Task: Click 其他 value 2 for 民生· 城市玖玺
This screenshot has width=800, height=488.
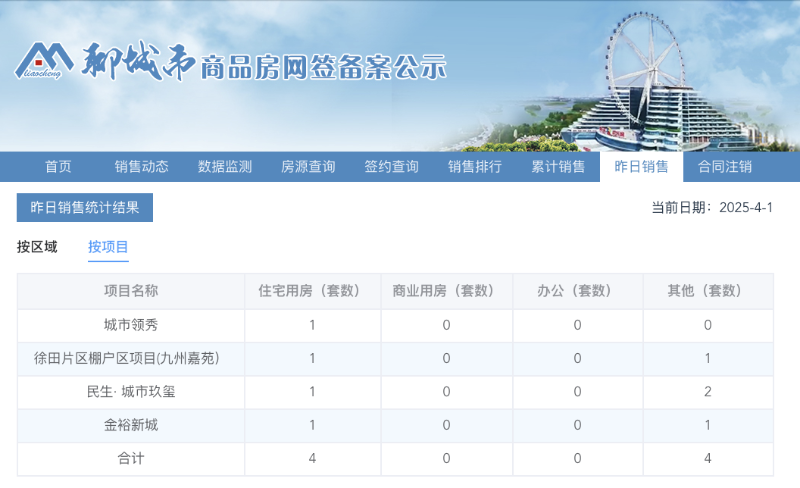Action: click(x=708, y=392)
